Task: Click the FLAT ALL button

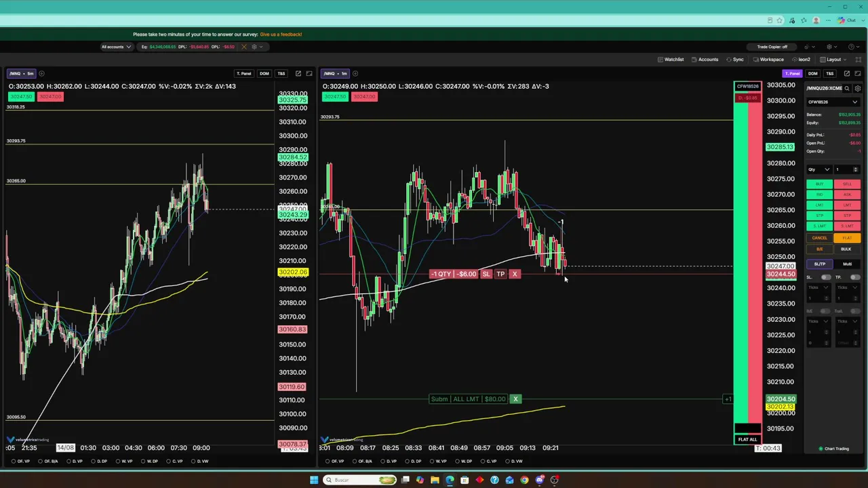Action: tap(747, 439)
